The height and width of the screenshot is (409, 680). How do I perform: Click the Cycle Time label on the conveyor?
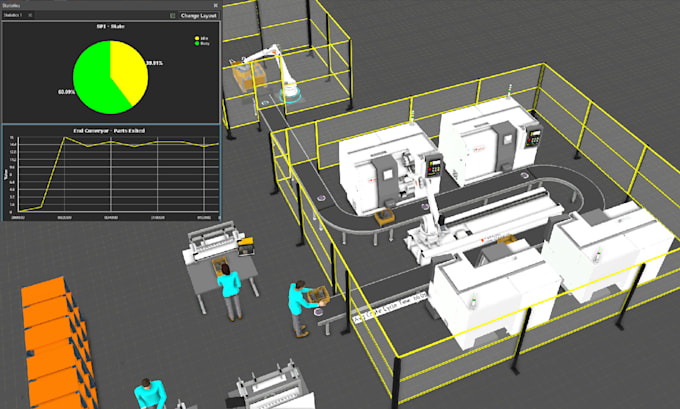click(389, 308)
